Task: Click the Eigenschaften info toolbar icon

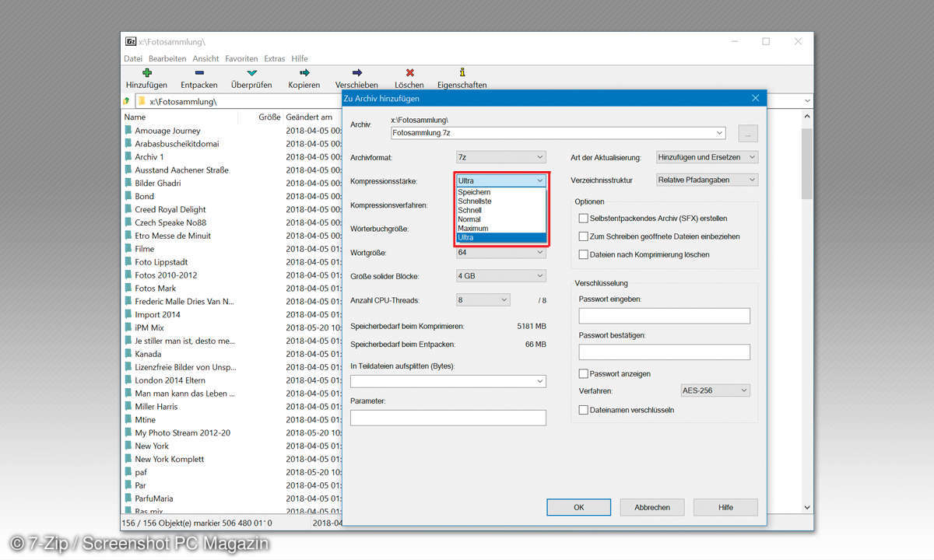Action: 462,72
